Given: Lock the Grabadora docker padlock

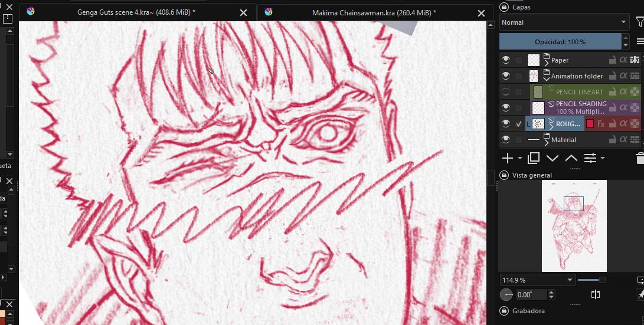Looking at the screenshot, I should pos(504,311).
